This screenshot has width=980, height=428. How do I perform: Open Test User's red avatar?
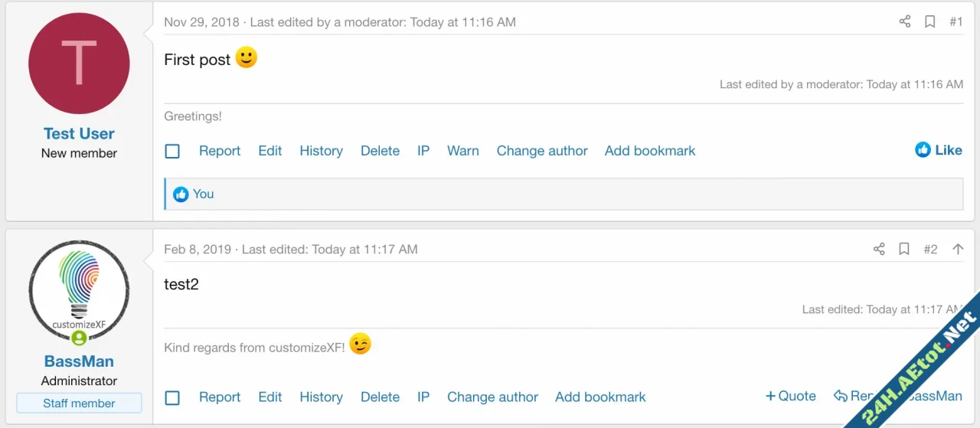tap(79, 64)
